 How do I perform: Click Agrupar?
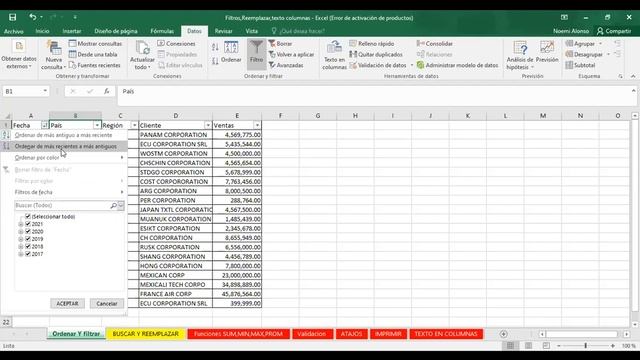pyautogui.click(x=580, y=44)
